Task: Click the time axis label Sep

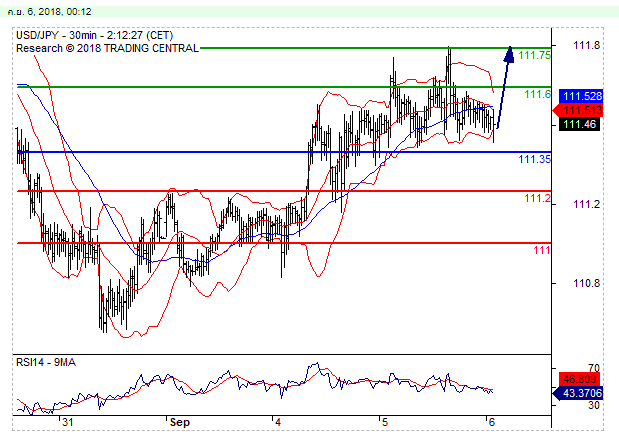Action: 180,422
